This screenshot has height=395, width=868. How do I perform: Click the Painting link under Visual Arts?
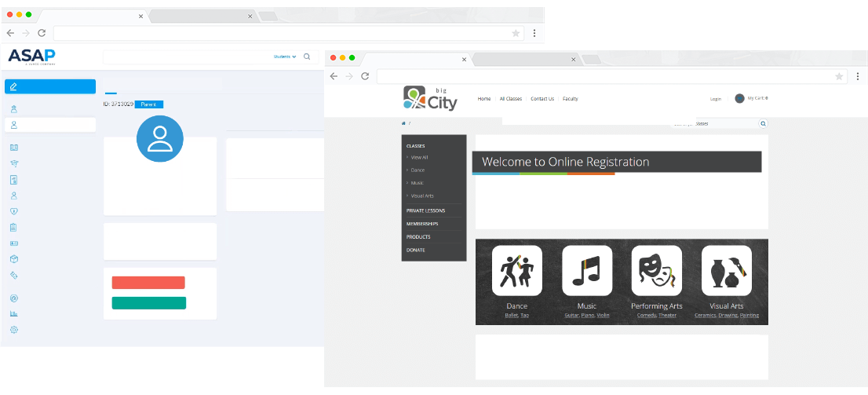point(749,315)
